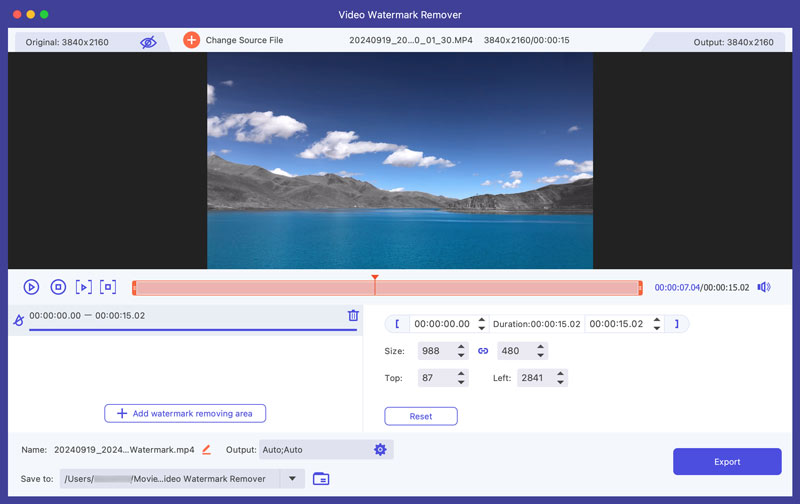Click the bracketed stop segment icon
800x504 pixels.
pyautogui.click(x=108, y=287)
